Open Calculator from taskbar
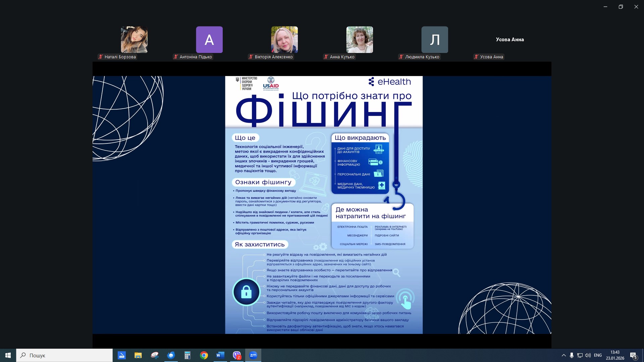The height and width of the screenshot is (362, 644). pyautogui.click(x=187, y=355)
